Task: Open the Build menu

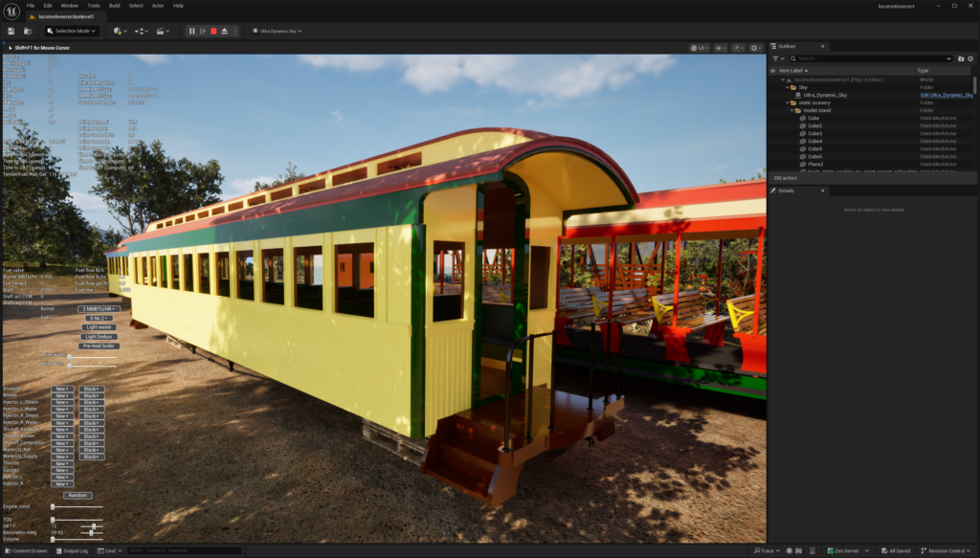Action: pyautogui.click(x=114, y=6)
